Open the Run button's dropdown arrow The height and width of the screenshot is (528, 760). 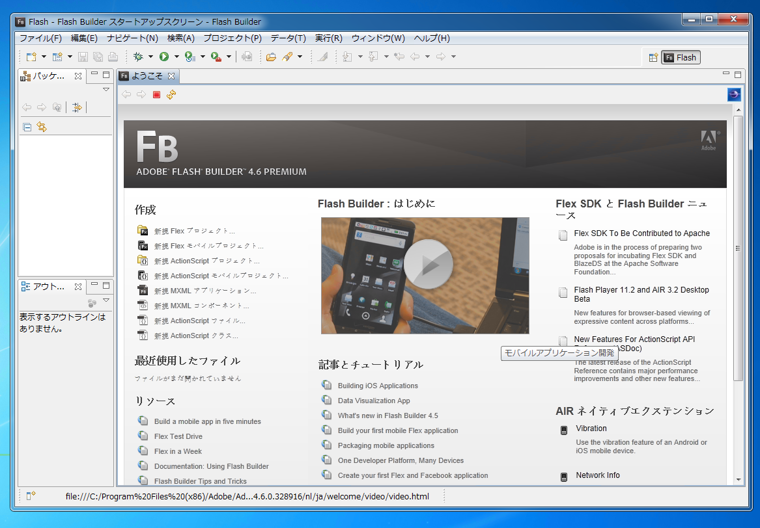[176, 57]
